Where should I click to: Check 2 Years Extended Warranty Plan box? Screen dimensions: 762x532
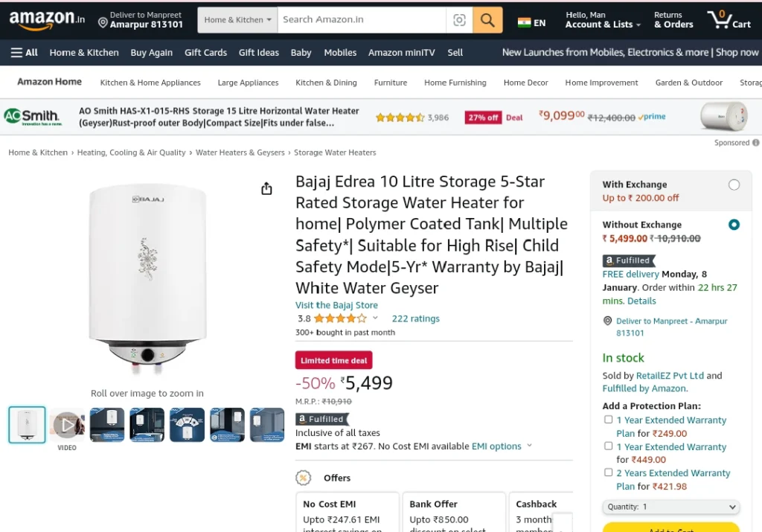pos(608,472)
